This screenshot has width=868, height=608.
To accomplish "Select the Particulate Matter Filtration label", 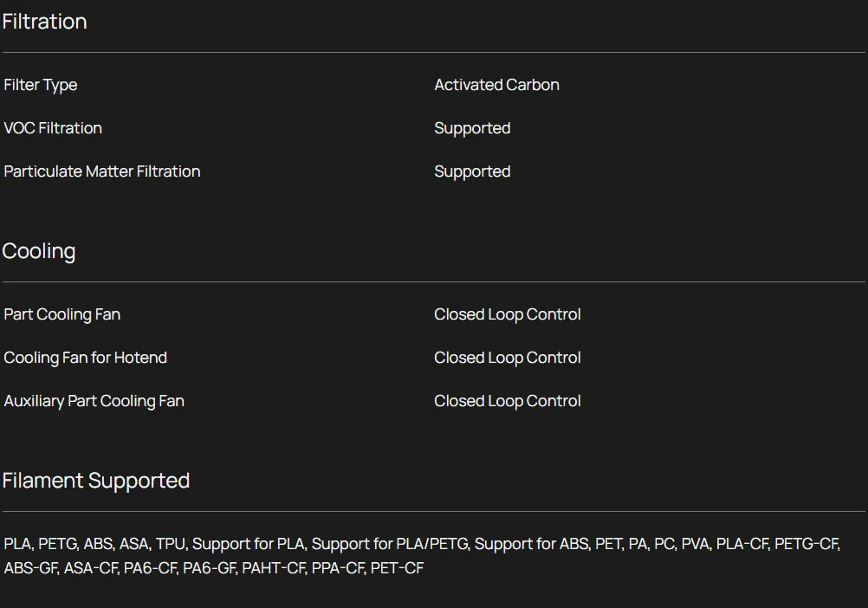I will [102, 171].
